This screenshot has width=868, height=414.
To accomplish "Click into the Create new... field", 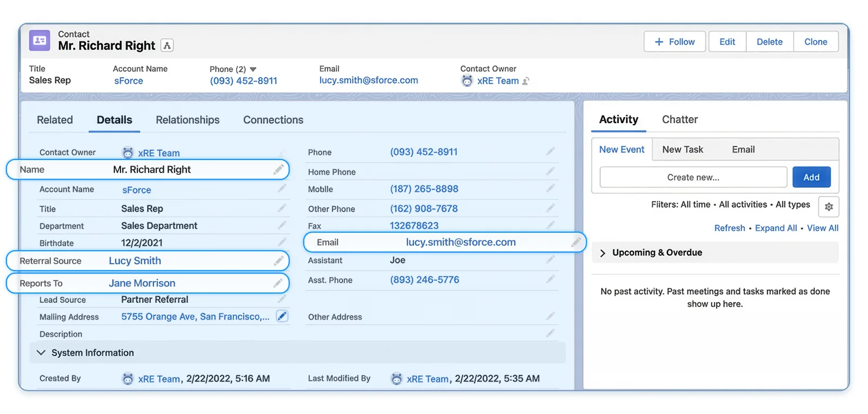I will pyautogui.click(x=693, y=177).
